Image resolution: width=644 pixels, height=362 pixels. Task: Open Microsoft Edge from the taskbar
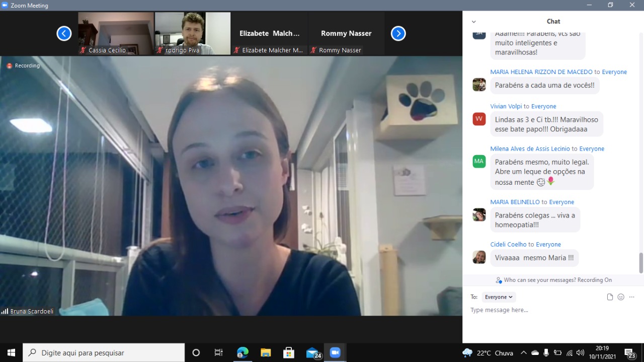click(x=243, y=352)
